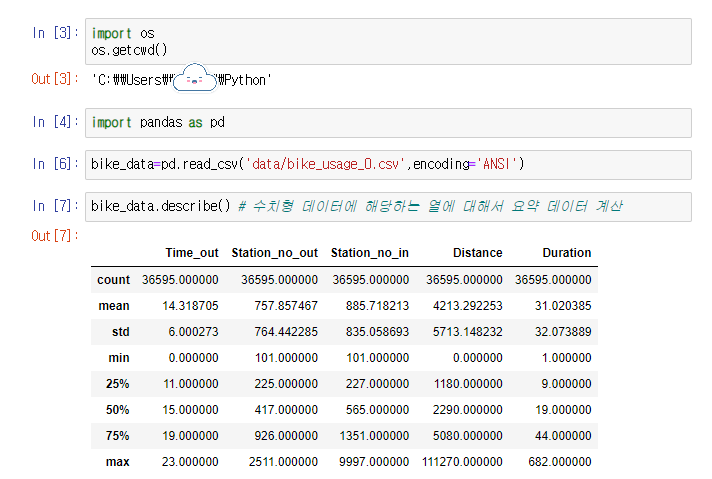This screenshot has width=712, height=479.
Task: Click the std row label
Action: 121,332
